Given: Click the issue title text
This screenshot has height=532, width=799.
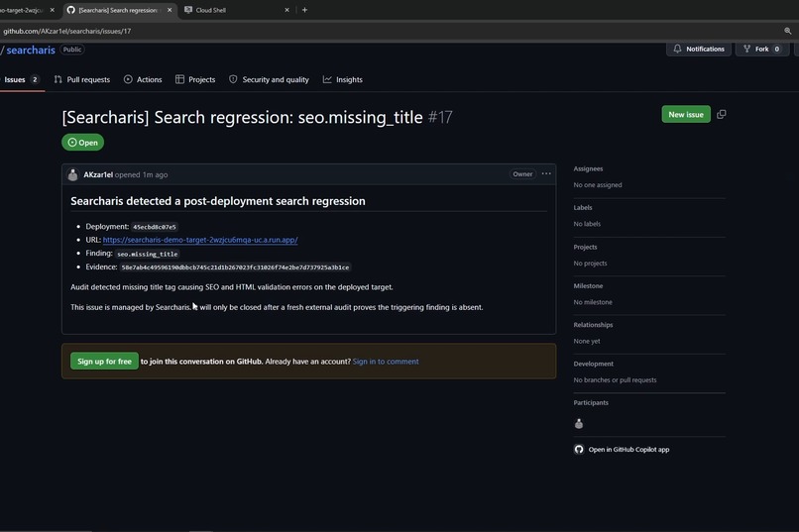Looking at the screenshot, I should point(242,117).
